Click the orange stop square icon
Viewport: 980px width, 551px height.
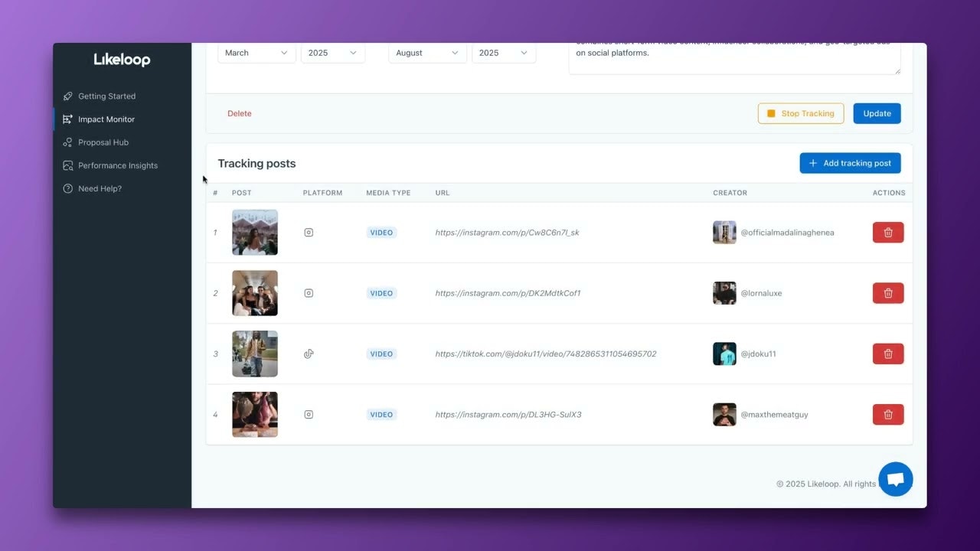coord(771,113)
